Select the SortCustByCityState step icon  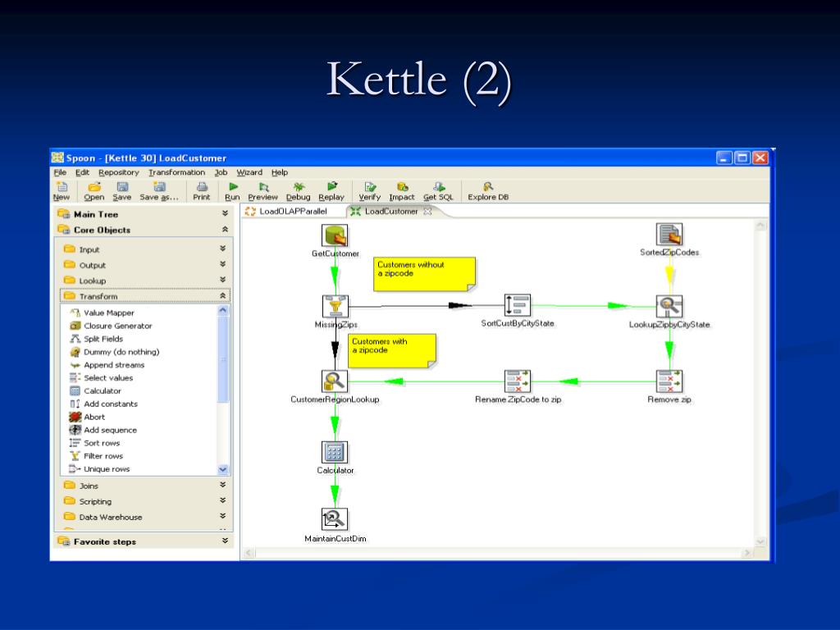click(x=518, y=305)
